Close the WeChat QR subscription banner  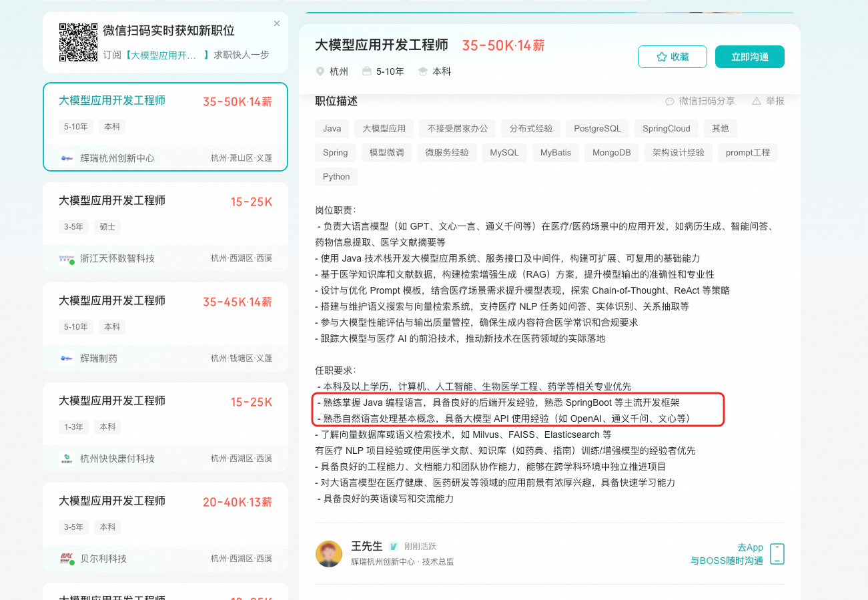tap(277, 23)
